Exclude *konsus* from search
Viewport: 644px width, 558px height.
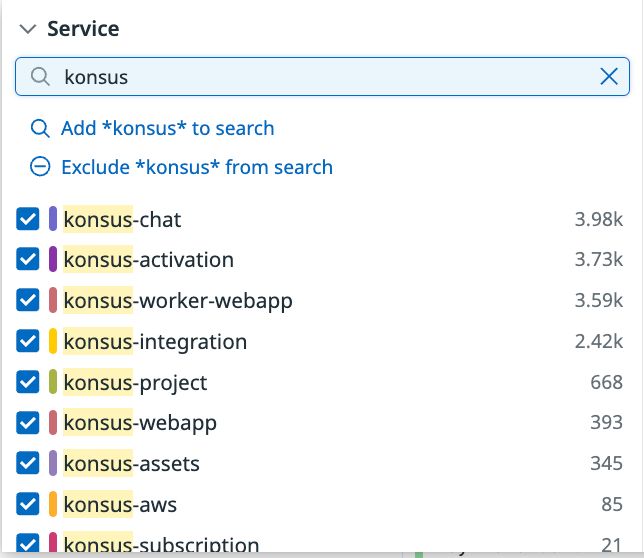coord(197,167)
